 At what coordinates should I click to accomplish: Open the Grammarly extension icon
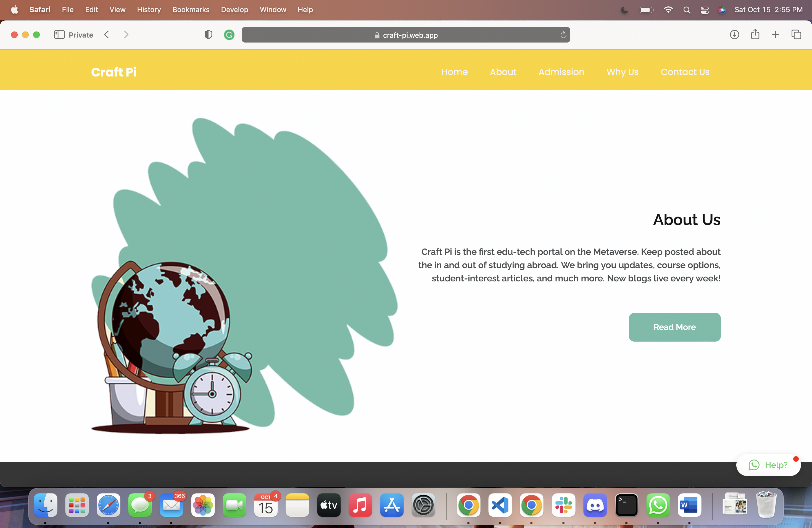click(229, 35)
